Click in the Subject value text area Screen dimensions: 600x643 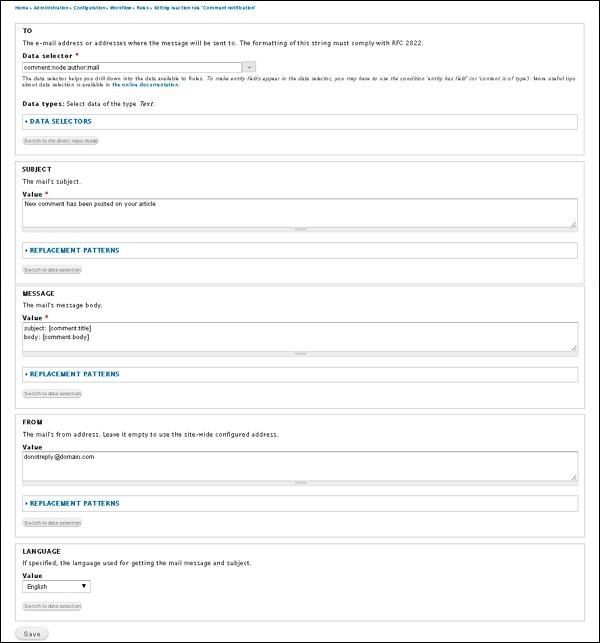299,211
